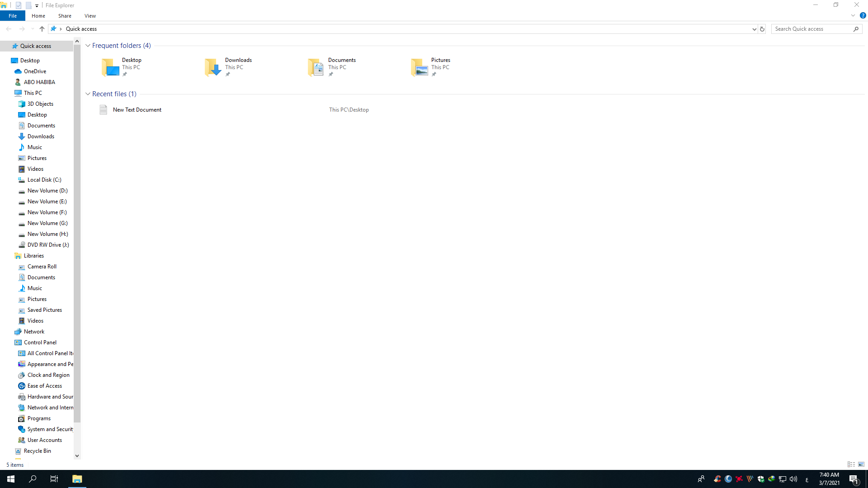Select Music under This PC
This screenshot has height=488, width=868.
point(34,147)
